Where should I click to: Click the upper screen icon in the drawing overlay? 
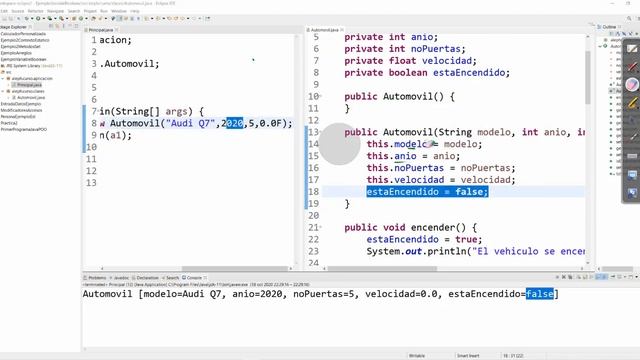(x=632, y=175)
